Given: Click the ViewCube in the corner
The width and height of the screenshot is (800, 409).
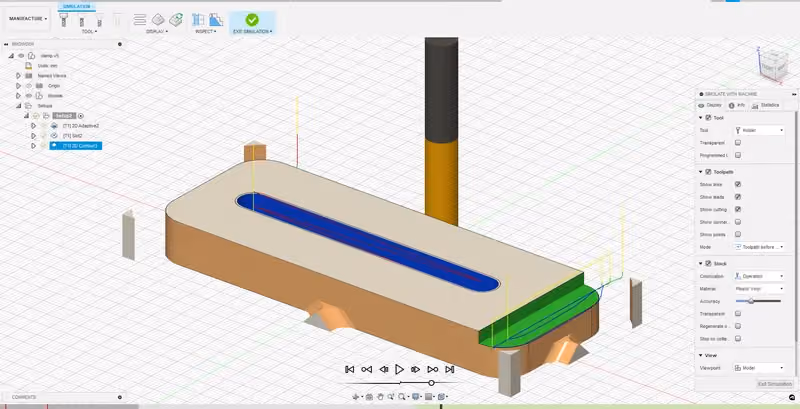Looking at the screenshot, I should pos(773,65).
